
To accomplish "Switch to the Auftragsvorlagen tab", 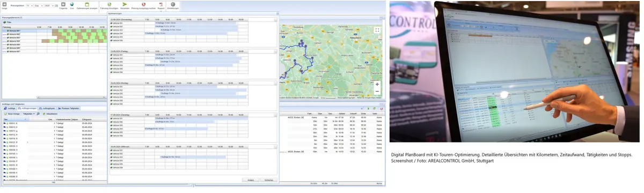I will click(27, 108).
